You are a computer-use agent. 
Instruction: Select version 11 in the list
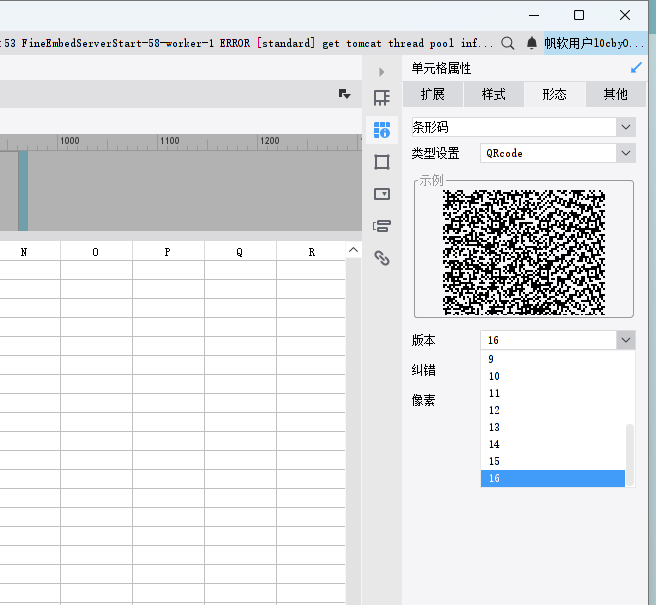[x=553, y=393]
